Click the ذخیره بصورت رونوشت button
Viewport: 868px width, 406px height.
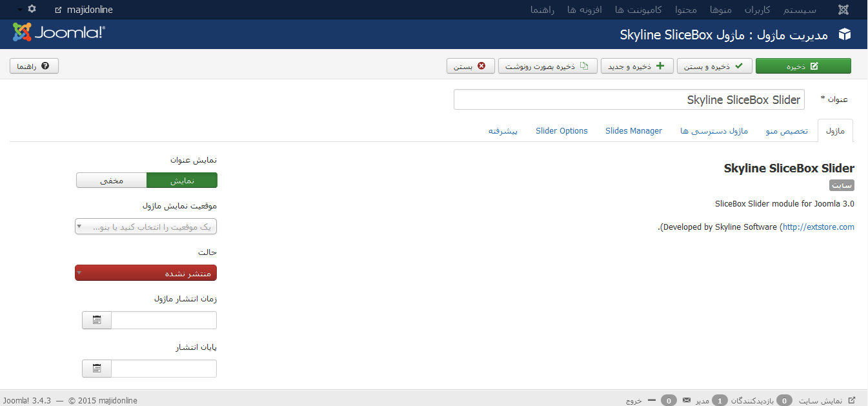(x=547, y=66)
